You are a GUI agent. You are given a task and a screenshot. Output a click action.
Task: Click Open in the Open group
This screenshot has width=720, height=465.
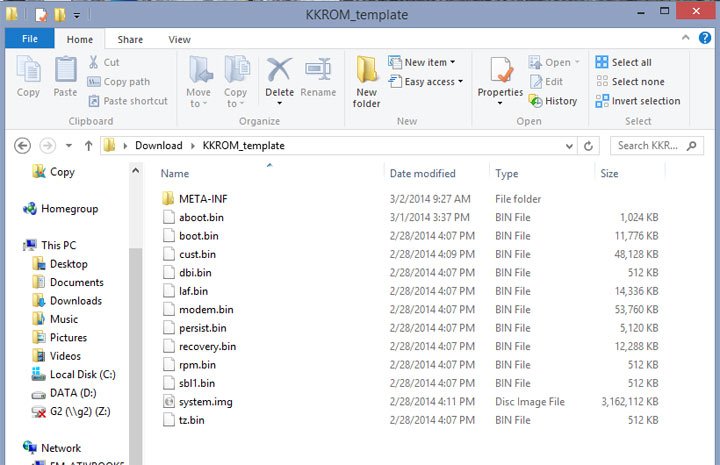point(554,62)
